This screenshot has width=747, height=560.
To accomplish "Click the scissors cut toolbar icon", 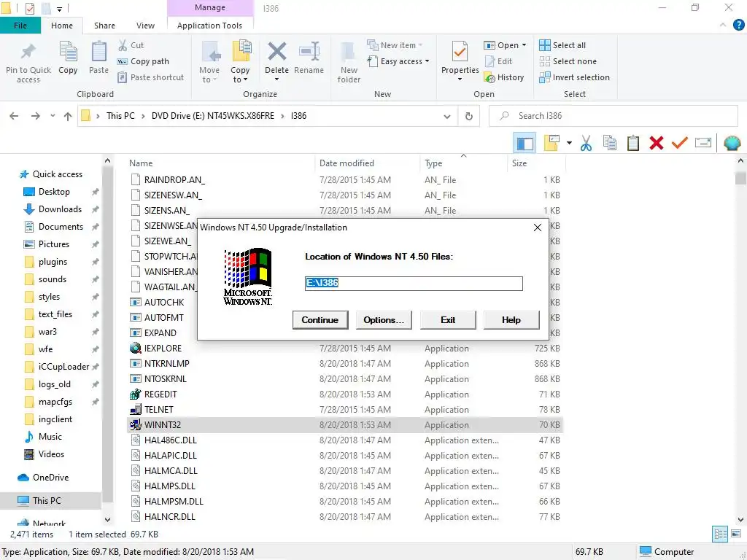I will click(586, 144).
